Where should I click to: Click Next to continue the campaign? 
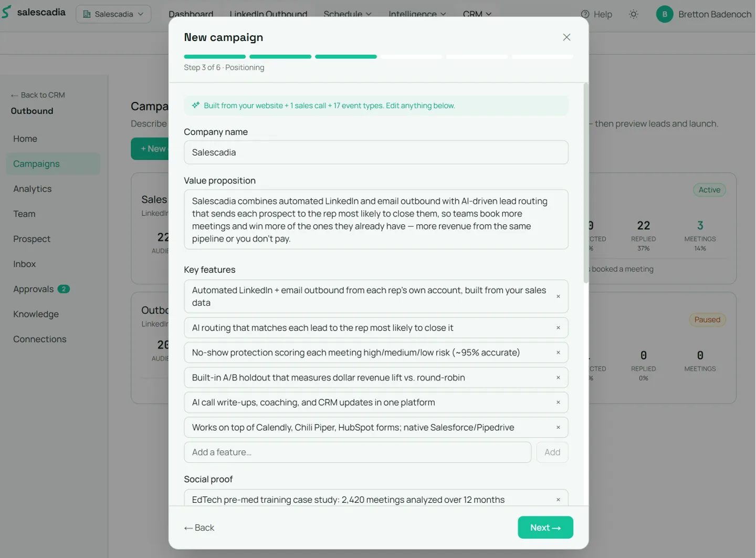pos(545,528)
